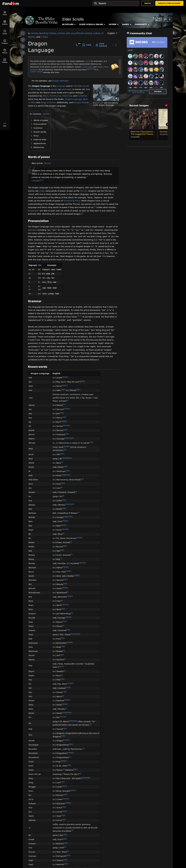Jump to References in Contents
This screenshot has height=868, width=186.
pyautogui.click(x=39, y=147)
